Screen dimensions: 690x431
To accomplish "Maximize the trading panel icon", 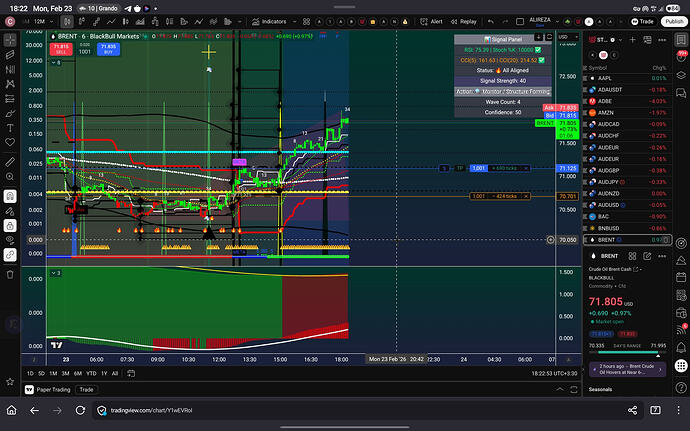I will pos(574,390).
